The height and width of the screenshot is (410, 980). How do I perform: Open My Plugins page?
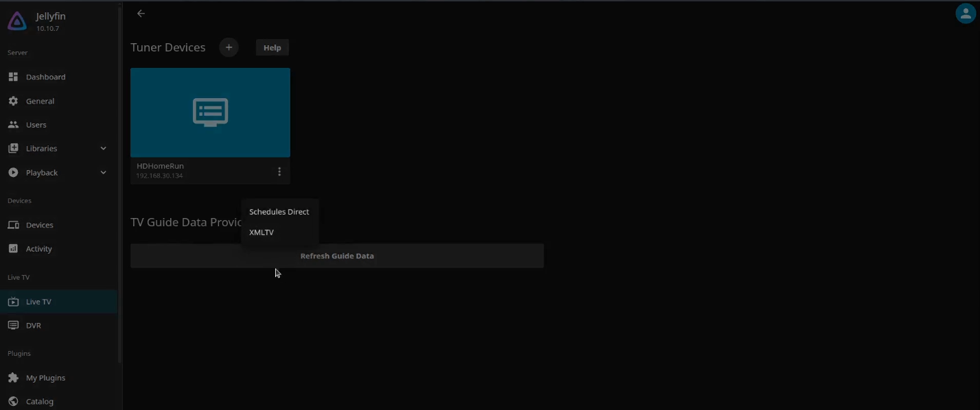pyautogui.click(x=58, y=378)
